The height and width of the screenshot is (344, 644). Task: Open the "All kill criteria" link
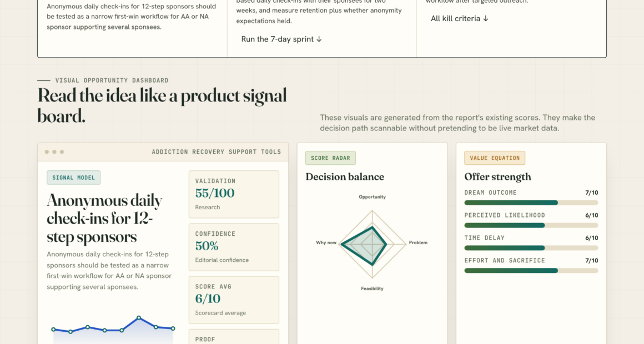click(459, 18)
